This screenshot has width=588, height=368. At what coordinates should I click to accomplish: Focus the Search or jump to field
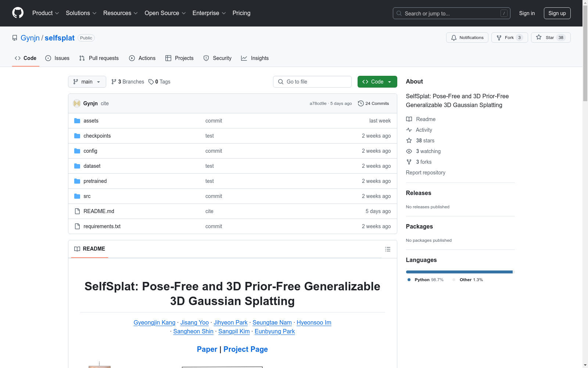click(x=452, y=13)
